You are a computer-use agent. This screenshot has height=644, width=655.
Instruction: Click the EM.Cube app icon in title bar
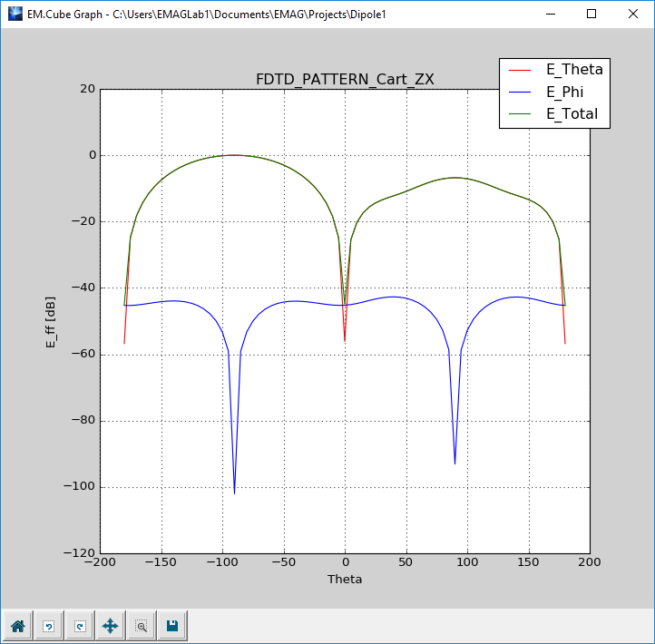pyautogui.click(x=15, y=15)
